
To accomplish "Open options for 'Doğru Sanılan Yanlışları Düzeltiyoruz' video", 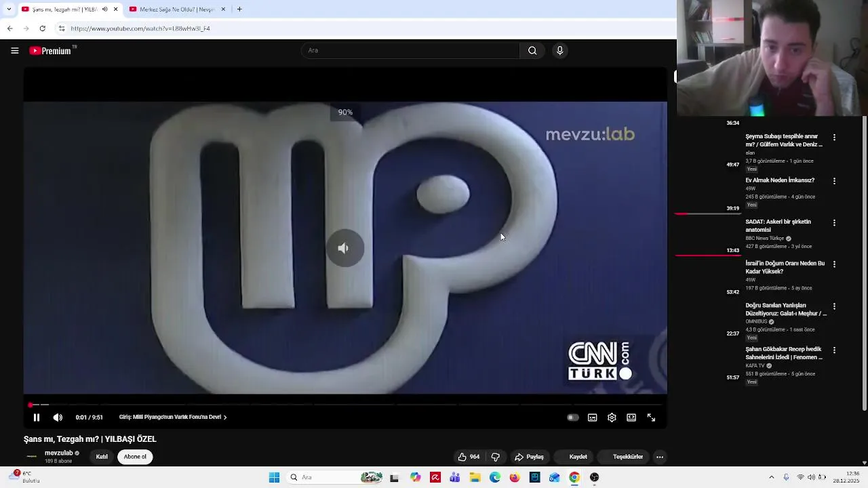I will (834, 306).
